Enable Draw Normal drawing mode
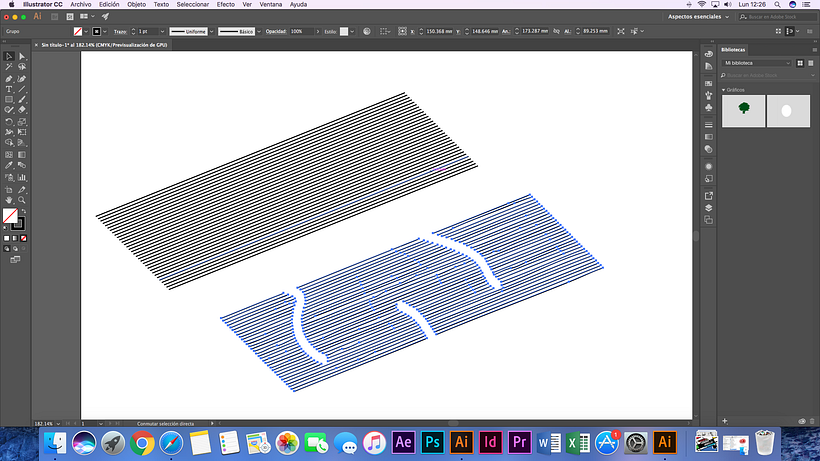 [7, 249]
